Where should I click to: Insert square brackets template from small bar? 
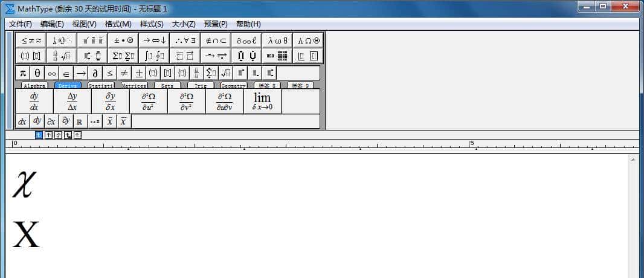point(167,73)
